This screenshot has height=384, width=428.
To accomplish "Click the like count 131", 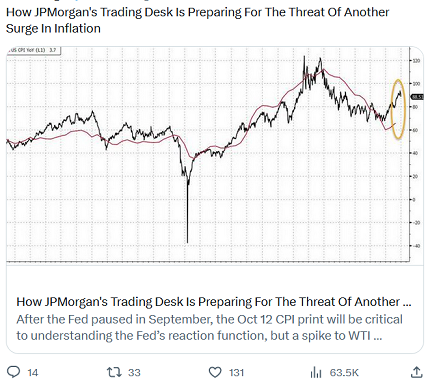I will (236, 372).
